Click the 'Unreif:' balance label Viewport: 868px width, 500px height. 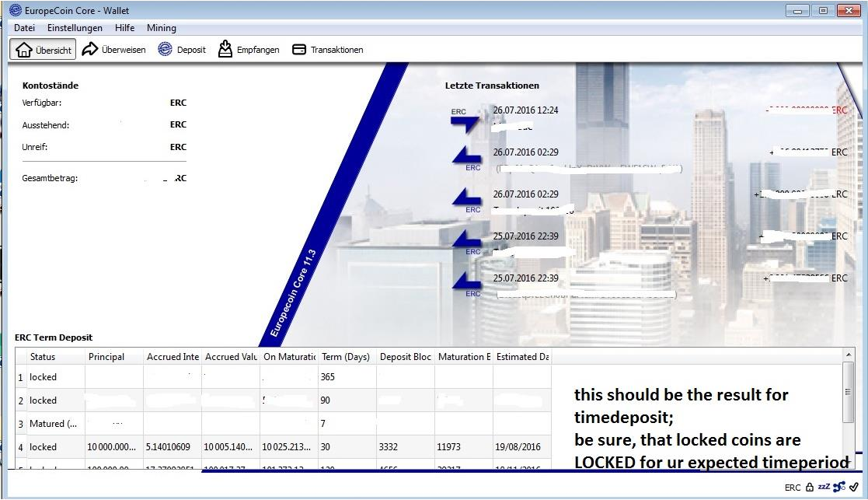click(35, 147)
